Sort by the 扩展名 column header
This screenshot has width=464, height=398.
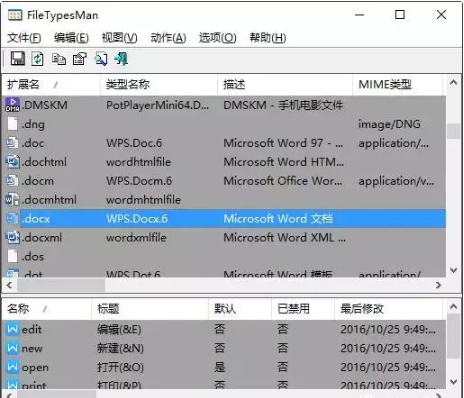pyautogui.click(x=51, y=85)
